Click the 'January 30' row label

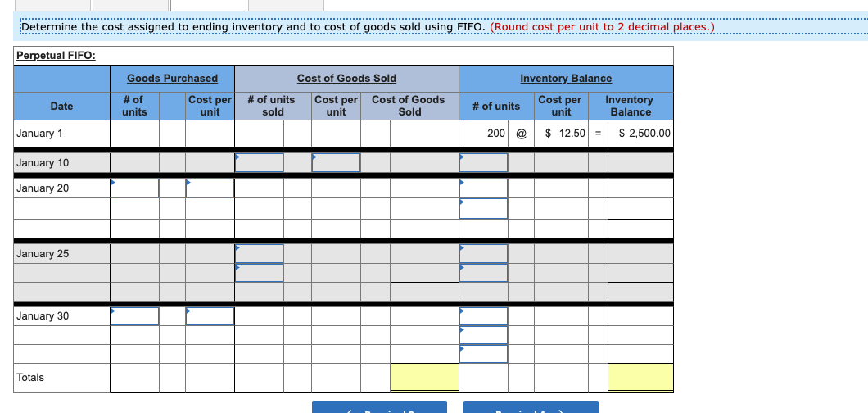click(x=43, y=316)
